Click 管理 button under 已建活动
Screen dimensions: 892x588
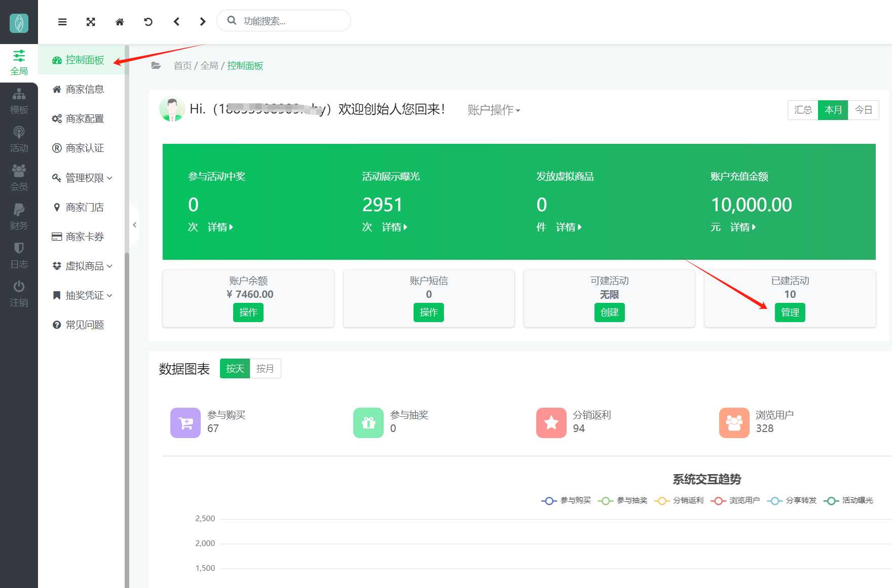pyautogui.click(x=790, y=312)
